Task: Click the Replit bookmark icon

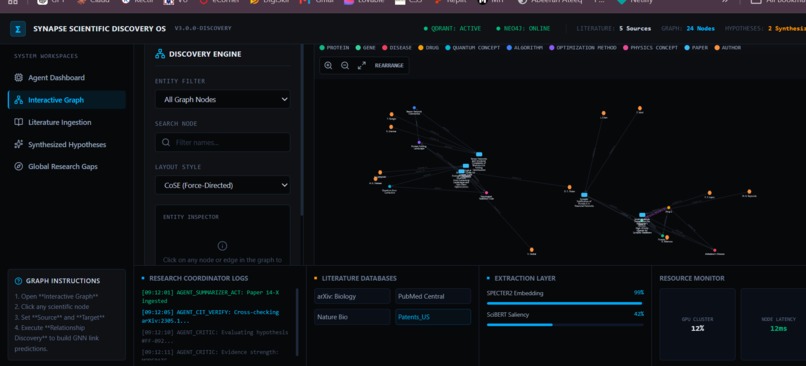Action: [x=438, y=2]
